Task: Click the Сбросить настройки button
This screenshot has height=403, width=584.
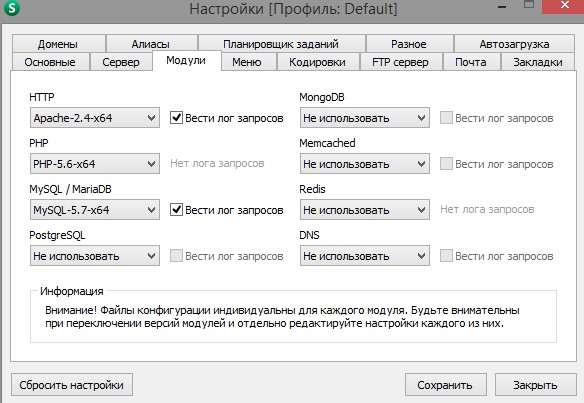Action: click(72, 385)
